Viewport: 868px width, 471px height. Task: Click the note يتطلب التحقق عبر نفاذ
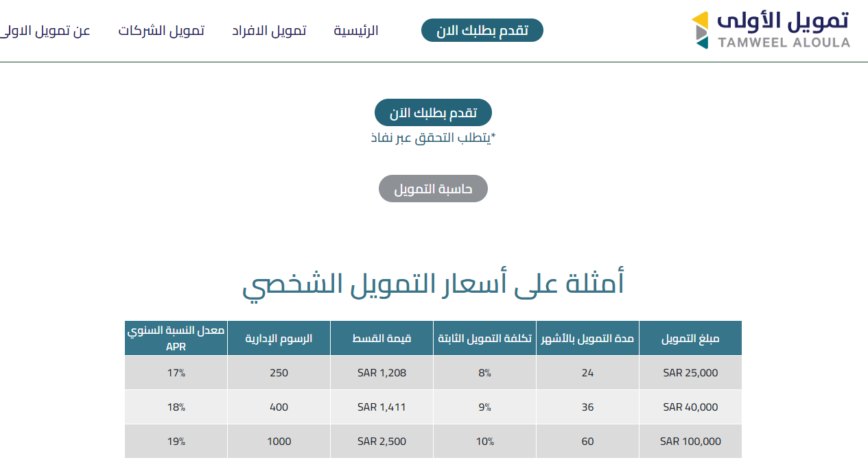pos(433,138)
